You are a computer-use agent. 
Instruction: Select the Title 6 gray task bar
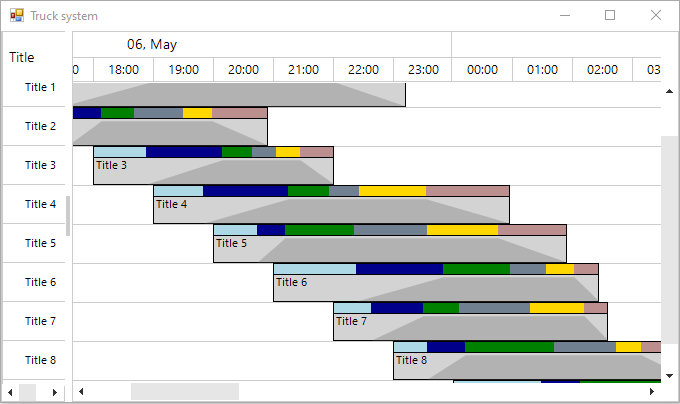(436, 288)
